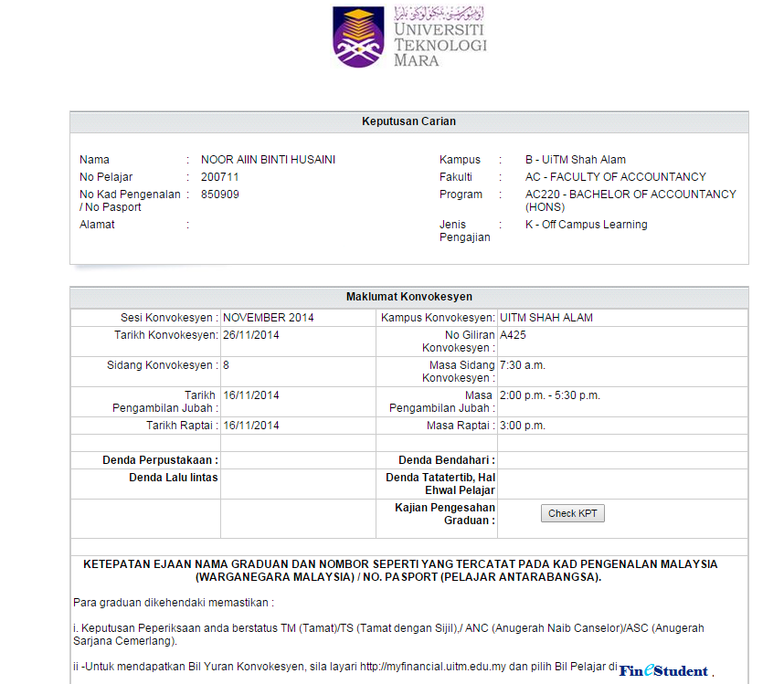
Task: Select AC - FACULTY OF ACCOUNTANCY text
Action: click(x=616, y=177)
